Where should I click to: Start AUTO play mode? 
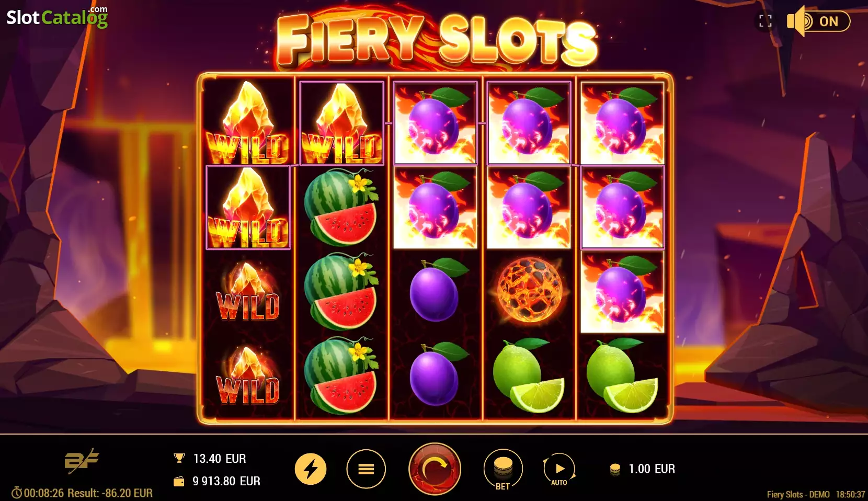559,469
